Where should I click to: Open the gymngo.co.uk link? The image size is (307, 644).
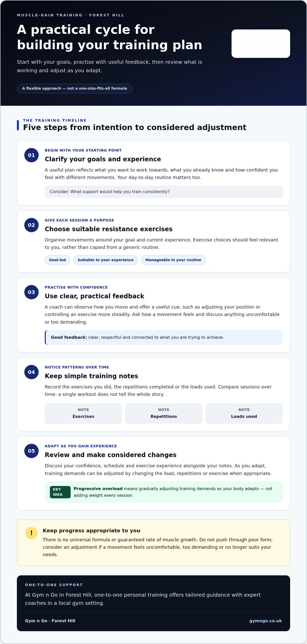coord(266,621)
